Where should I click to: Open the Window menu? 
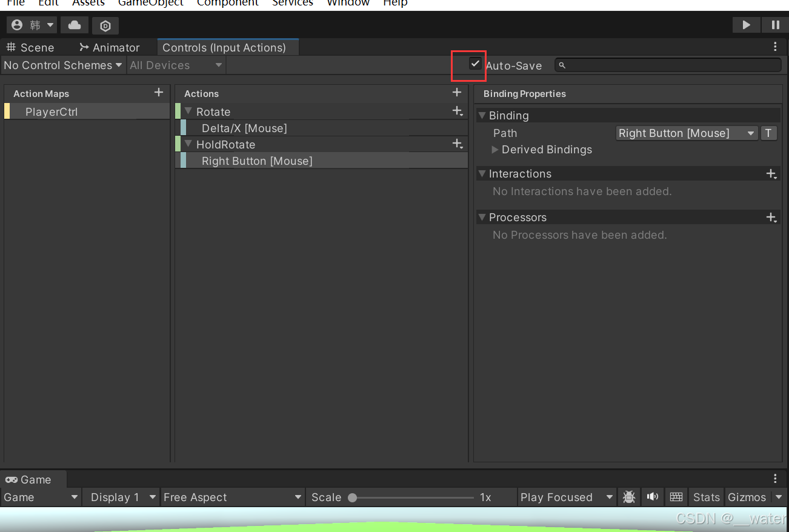pyautogui.click(x=348, y=3)
